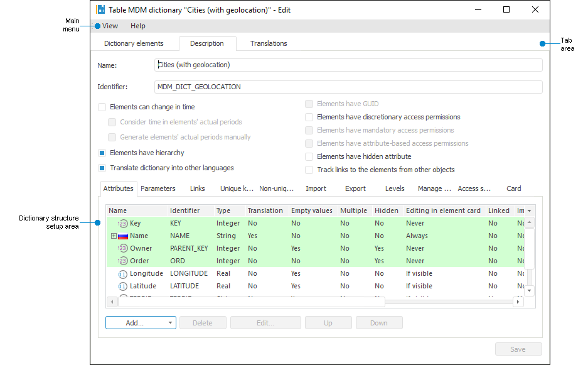Image resolution: width=588 pixels, height=365 pixels.
Task: Toggle the Elements have hierarchy checkbox
Action: (102, 153)
